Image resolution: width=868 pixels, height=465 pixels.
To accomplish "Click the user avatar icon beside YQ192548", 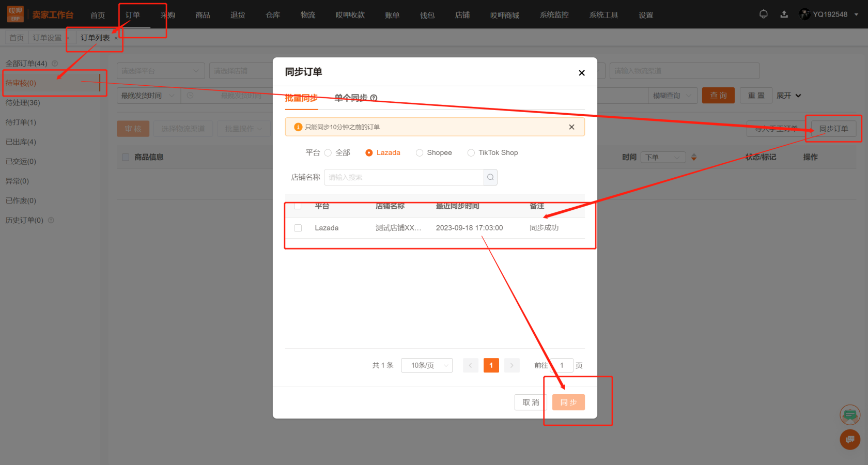I will [804, 14].
